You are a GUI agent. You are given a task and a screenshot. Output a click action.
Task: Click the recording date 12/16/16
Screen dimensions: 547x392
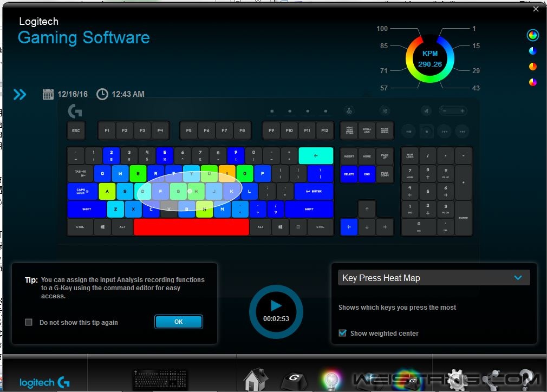point(73,94)
